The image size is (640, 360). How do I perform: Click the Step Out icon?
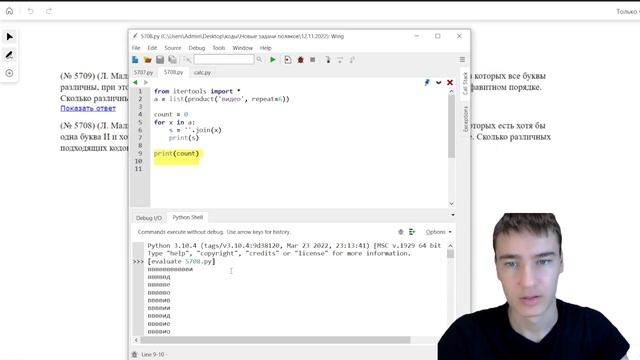pos(352,60)
